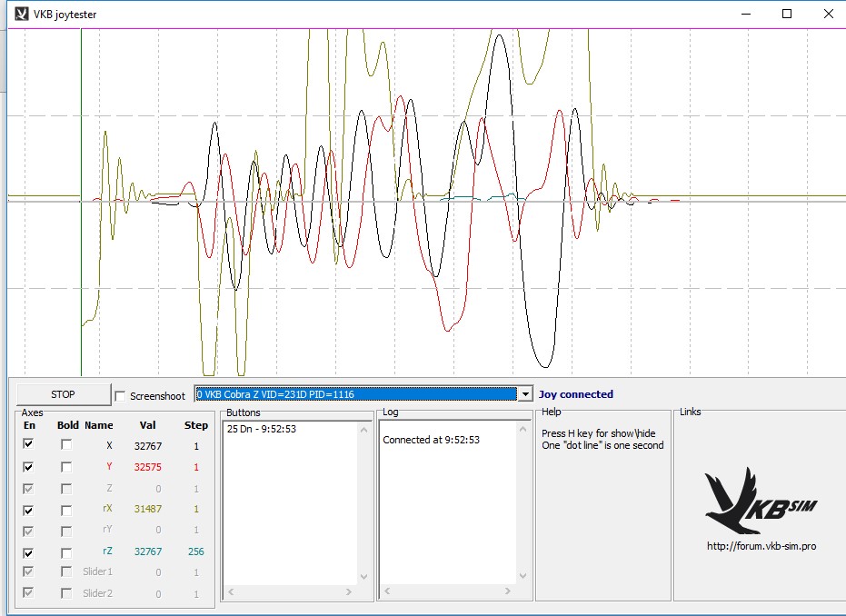Click the Y axis value 32575

(148, 467)
